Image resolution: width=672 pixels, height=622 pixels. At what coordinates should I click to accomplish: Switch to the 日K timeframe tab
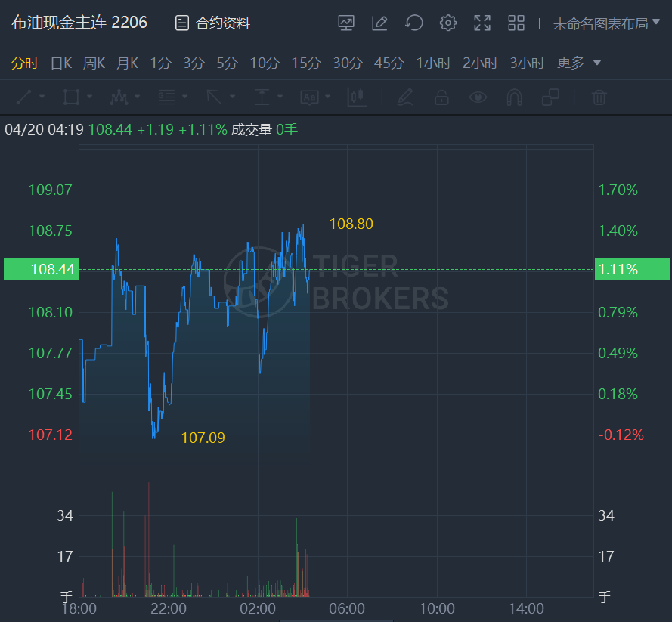tap(61, 63)
